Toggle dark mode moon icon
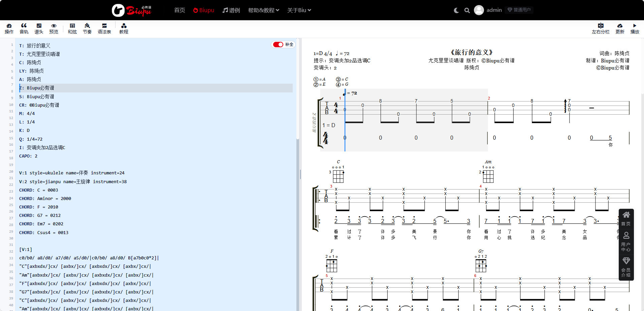Viewport: 644px width, 311px height. point(456,10)
